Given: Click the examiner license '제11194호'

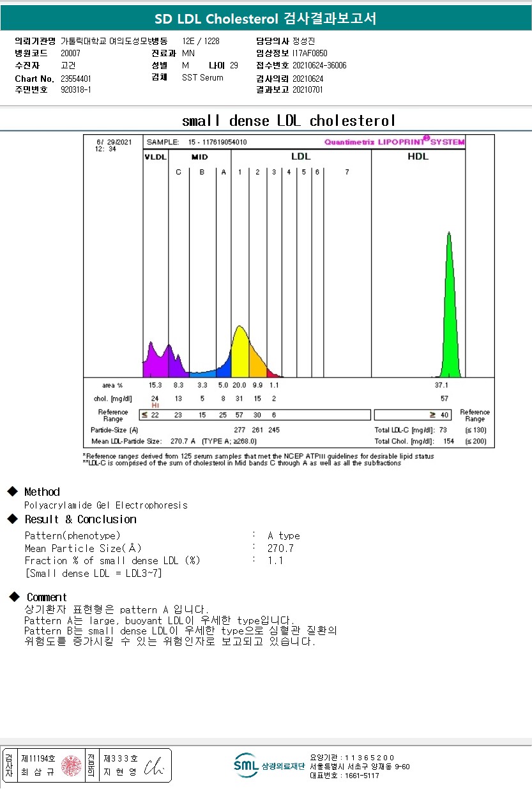Looking at the screenshot, I should (x=38, y=758).
